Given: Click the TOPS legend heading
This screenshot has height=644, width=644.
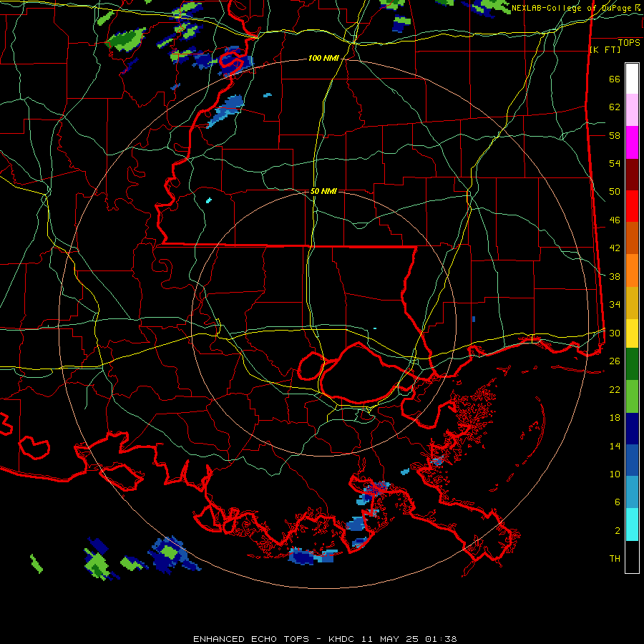Looking at the screenshot, I should click(x=629, y=43).
